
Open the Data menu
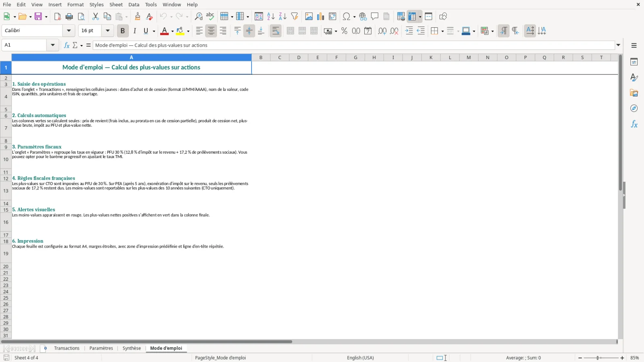tap(134, 4)
